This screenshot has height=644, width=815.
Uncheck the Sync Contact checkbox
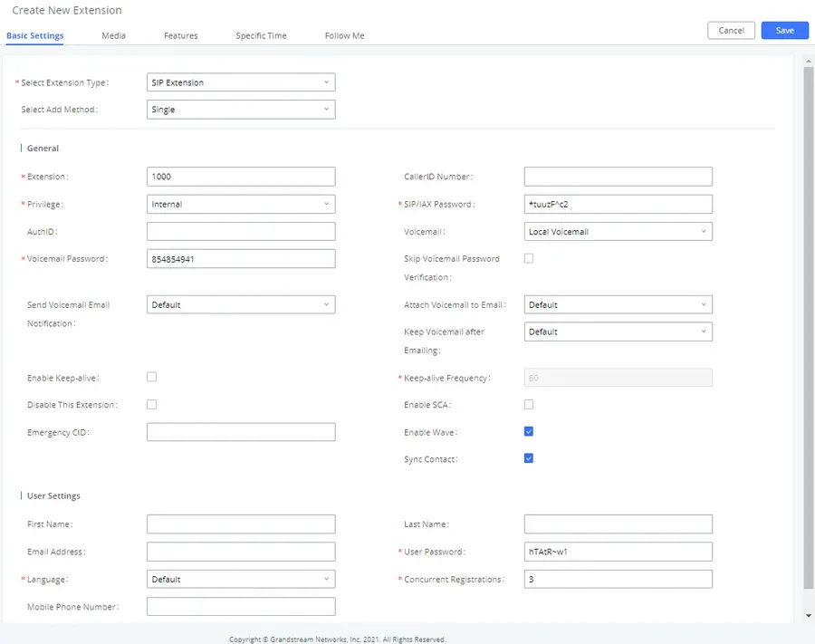pos(529,458)
